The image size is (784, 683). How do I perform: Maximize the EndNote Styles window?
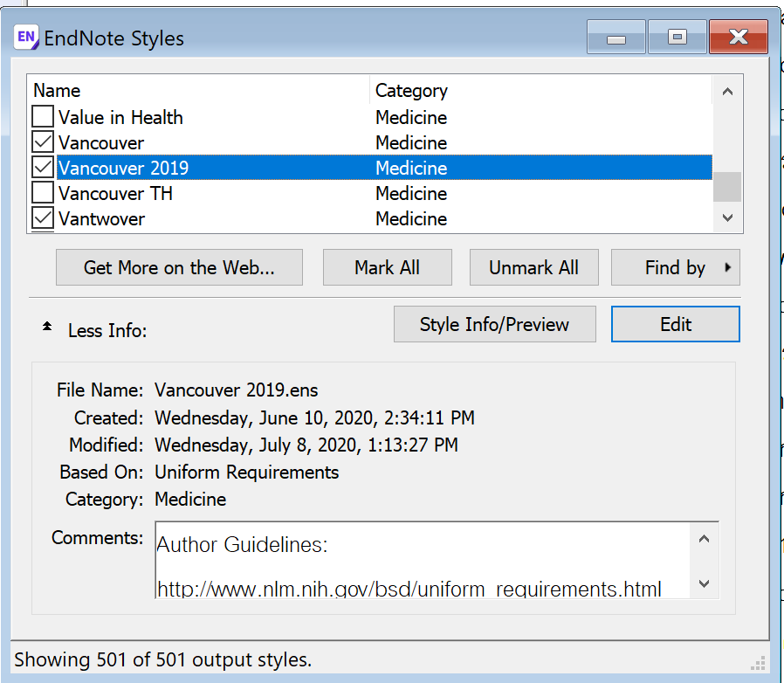pyautogui.click(x=677, y=37)
